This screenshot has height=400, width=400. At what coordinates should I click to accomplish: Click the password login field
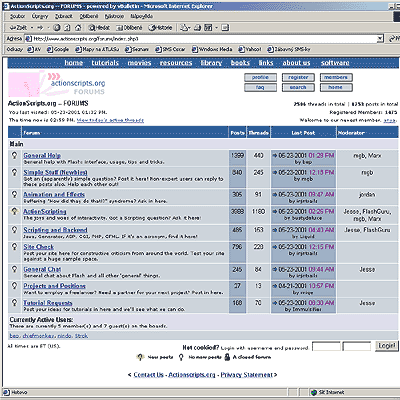(357, 346)
